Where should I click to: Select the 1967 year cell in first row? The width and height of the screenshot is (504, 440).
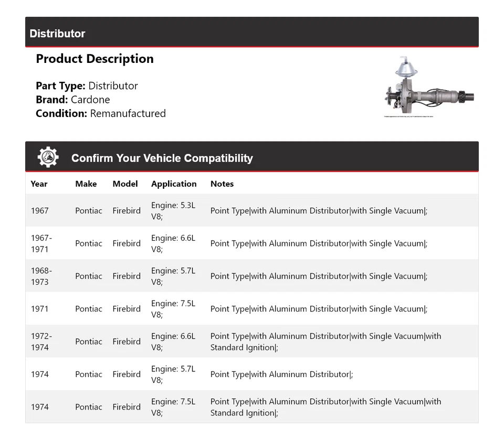[x=39, y=211]
